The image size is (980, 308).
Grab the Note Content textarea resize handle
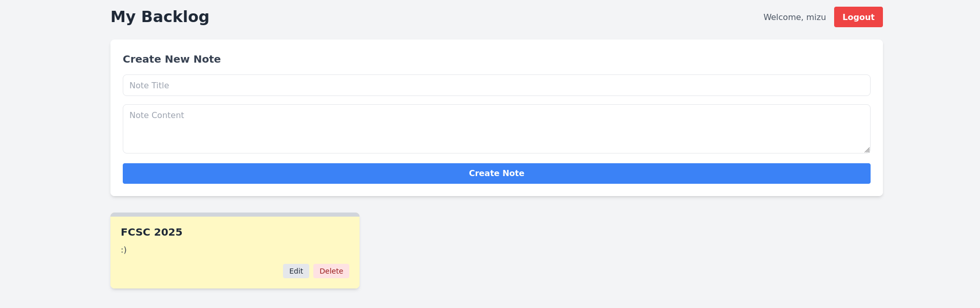(867, 150)
